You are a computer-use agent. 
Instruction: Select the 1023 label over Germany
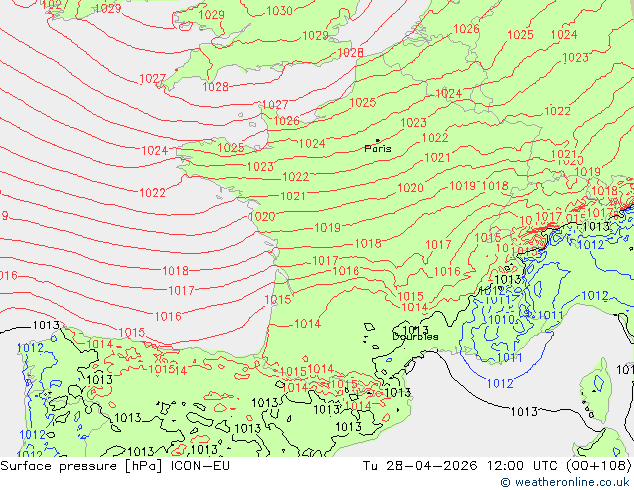tap(575, 58)
